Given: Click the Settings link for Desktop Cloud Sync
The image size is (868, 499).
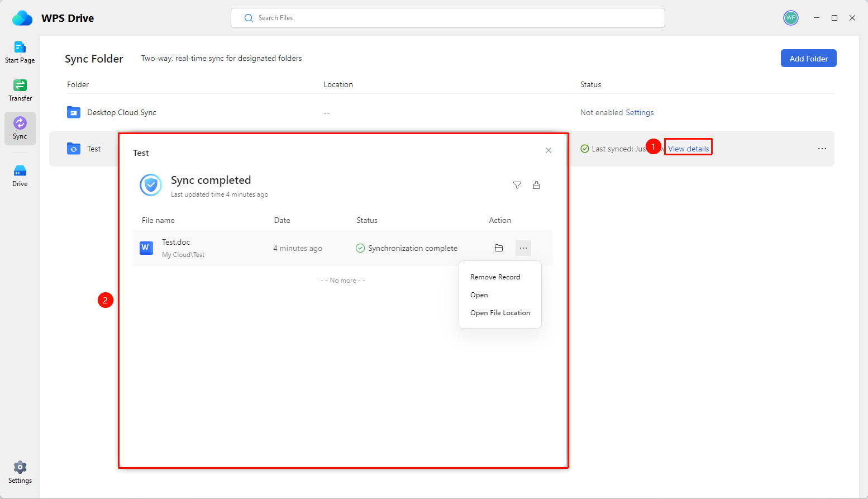Looking at the screenshot, I should pyautogui.click(x=640, y=112).
